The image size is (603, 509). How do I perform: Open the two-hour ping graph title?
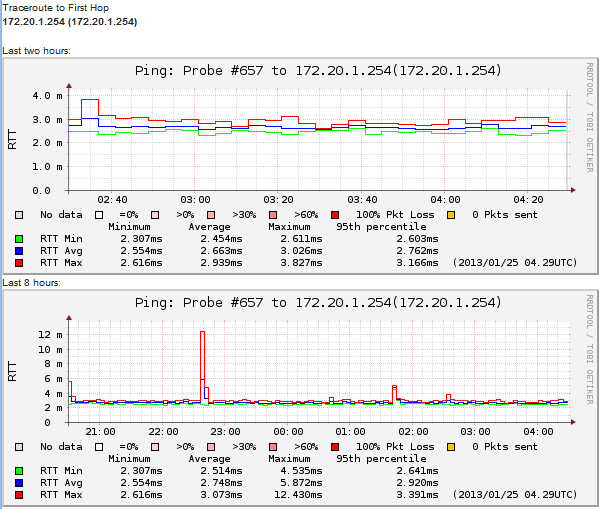(317, 71)
